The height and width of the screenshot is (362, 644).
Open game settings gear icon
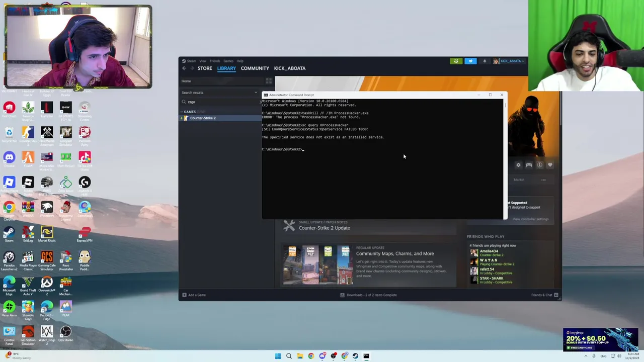click(x=518, y=165)
